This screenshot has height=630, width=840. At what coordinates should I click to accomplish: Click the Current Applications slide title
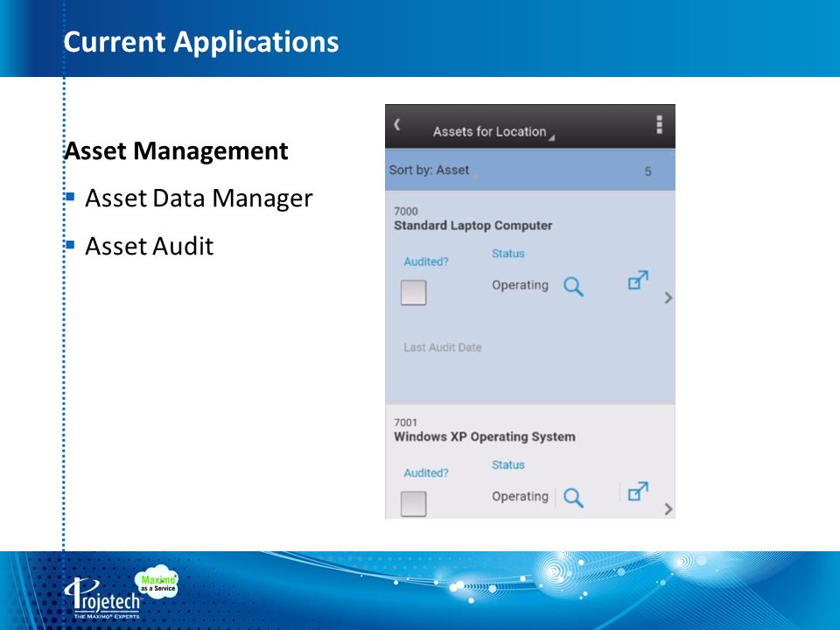click(201, 41)
